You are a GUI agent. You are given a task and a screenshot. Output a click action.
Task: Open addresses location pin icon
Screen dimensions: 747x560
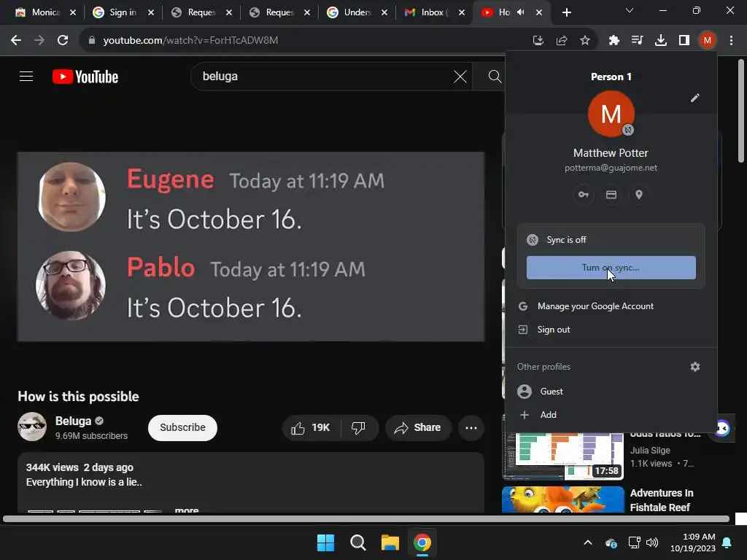click(x=639, y=195)
